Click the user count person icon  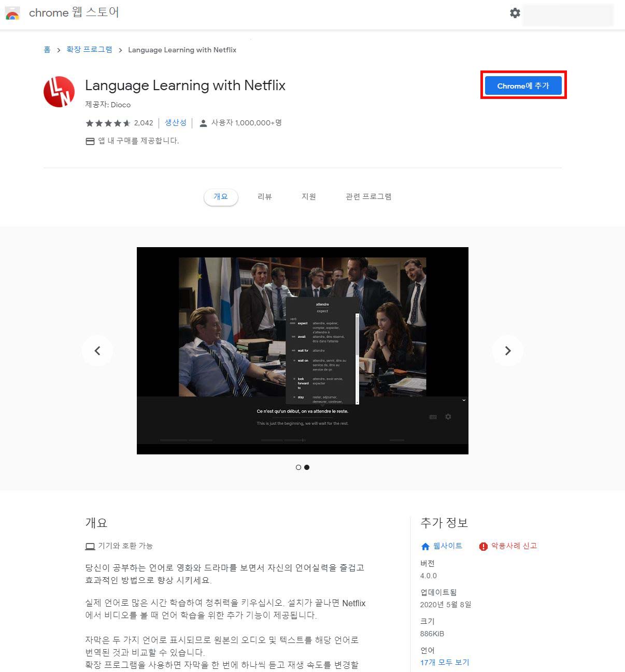tap(203, 123)
